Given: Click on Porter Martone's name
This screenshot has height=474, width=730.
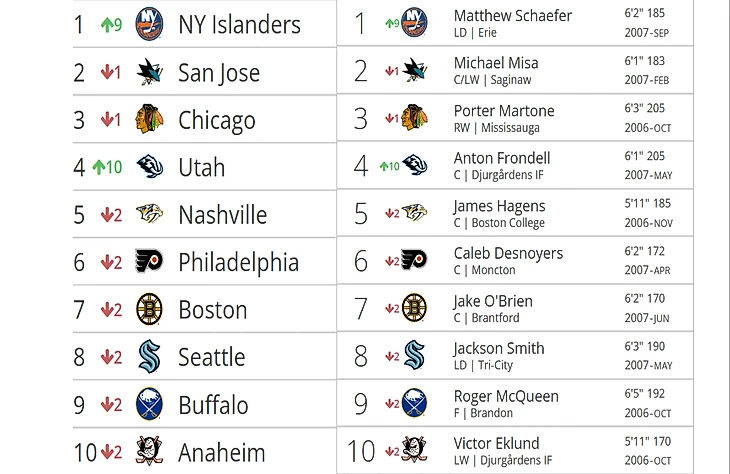Looking at the screenshot, I should coord(504,111).
